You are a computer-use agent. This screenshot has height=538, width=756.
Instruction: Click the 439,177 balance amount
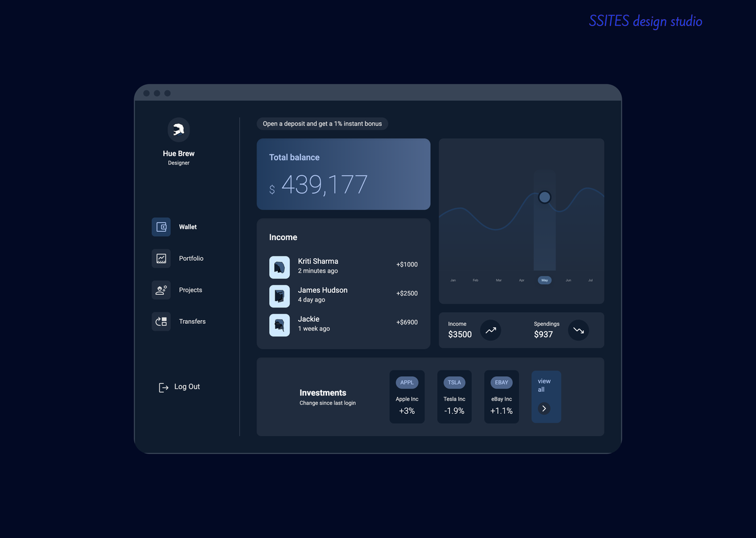coord(324,185)
